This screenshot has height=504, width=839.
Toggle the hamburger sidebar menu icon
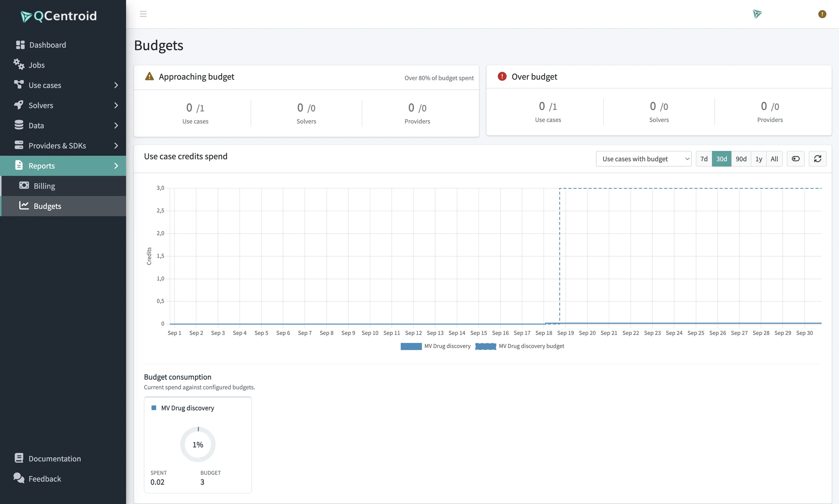[143, 14]
